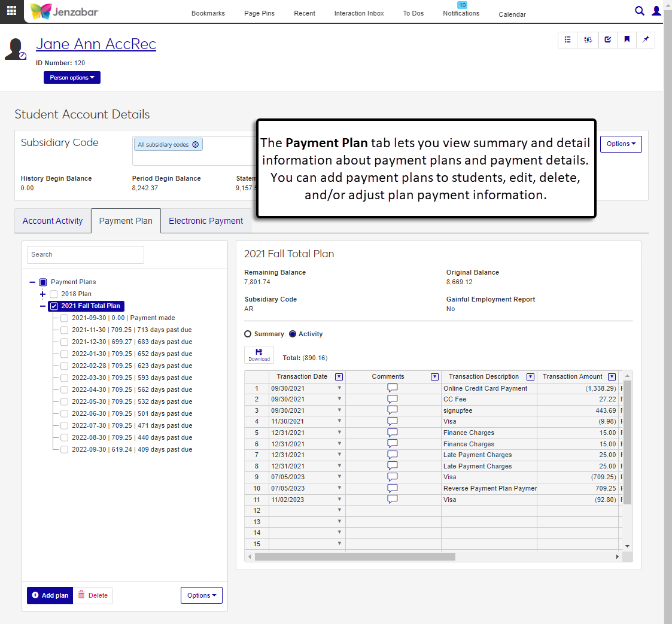
Task: Open the app launcher grid icon
Action: coord(11,11)
